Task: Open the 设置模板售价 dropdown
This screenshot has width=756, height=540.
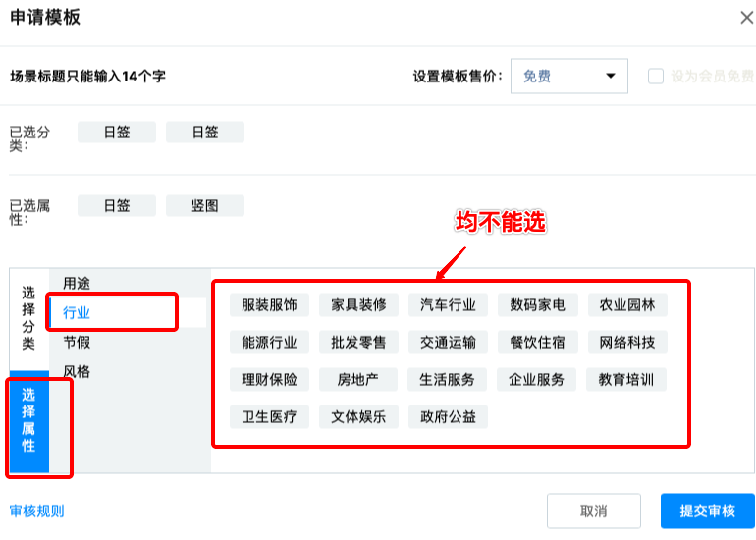Action: point(569,76)
